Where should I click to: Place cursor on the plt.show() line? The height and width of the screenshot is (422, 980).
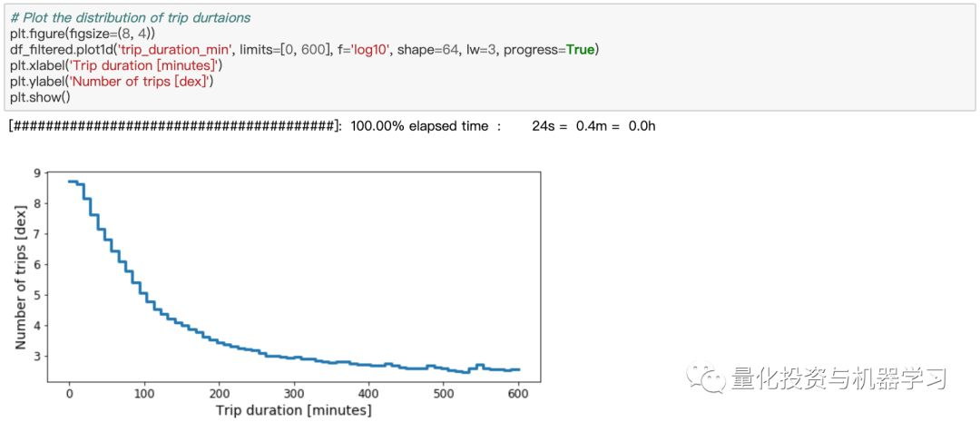tap(40, 97)
